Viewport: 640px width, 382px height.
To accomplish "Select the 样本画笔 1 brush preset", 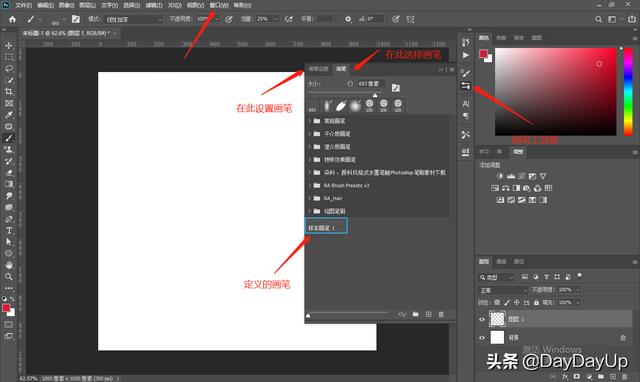I will coord(326,226).
